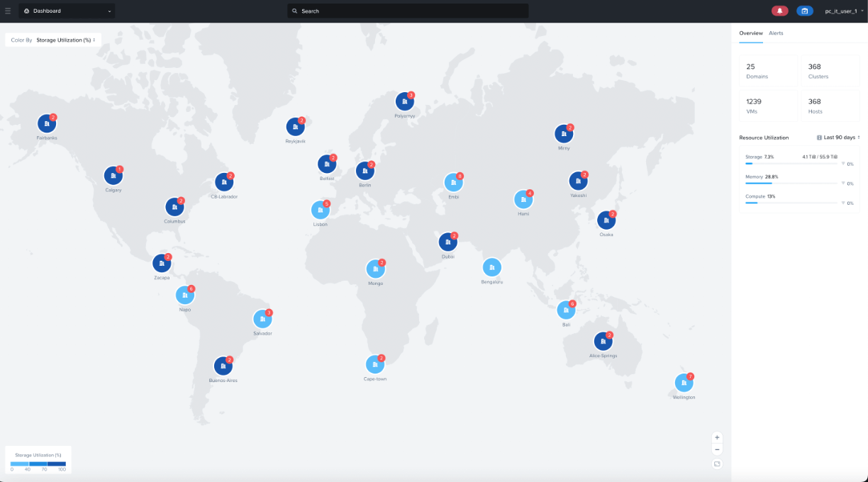Viewport: 868px width, 482px height.
Task: Click the tasks icon in top bar
Action: [x=803, y=11]
